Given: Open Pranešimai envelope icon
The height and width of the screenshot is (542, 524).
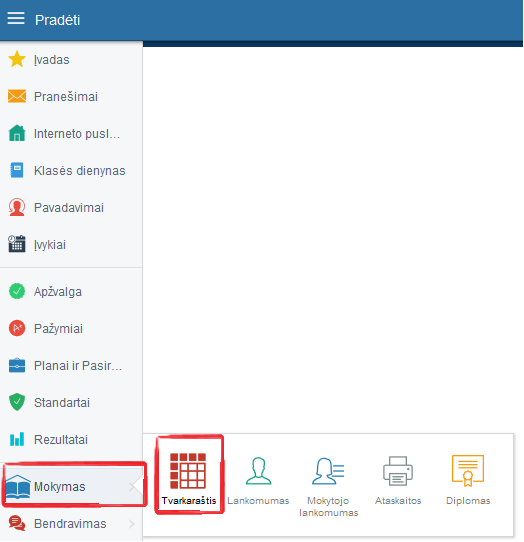Looking at the screenshot, I should click(17, 96).
